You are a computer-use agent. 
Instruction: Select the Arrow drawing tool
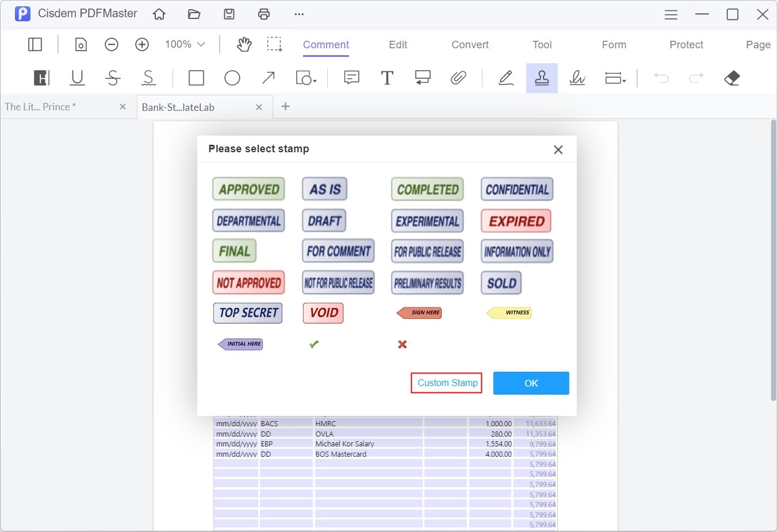coord(268,78)
